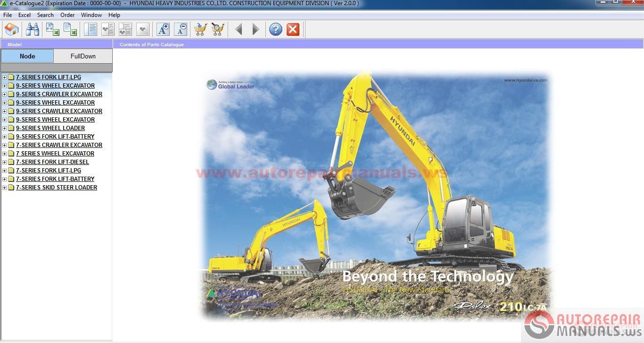
Task: Switch to image-only layout
Action: pyautogui.click(x=142, y=29)
